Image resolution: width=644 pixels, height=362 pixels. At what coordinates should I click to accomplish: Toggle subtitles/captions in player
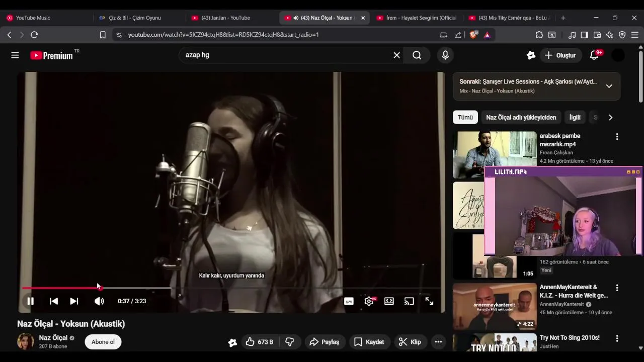point(349,301)
